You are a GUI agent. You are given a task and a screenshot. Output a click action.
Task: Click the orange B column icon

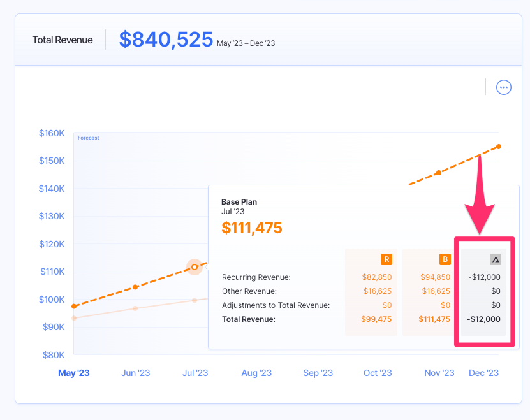click(x=445, y=259)
